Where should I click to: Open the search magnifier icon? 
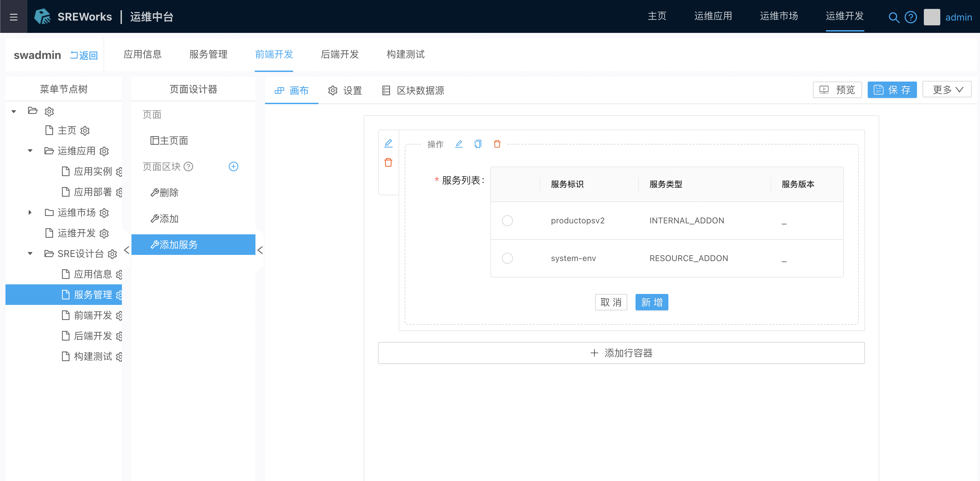click(x=893, y=17)
